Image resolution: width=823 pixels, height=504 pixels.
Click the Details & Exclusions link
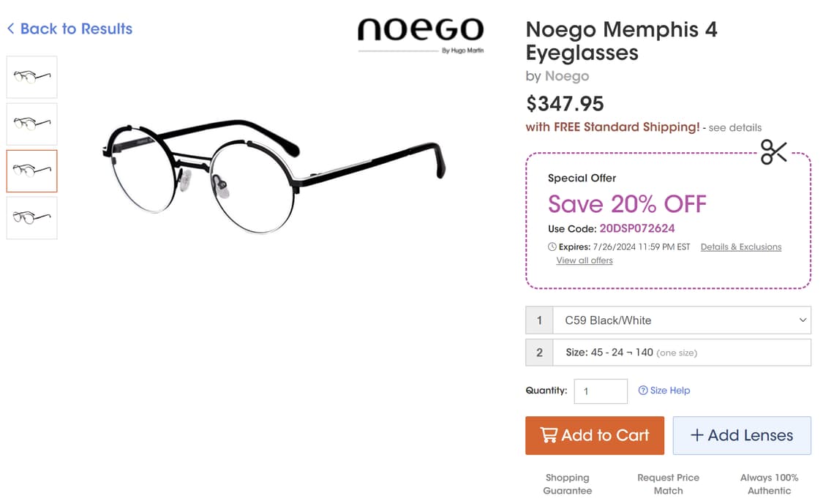pyautogui.click(x=741, y=247)
